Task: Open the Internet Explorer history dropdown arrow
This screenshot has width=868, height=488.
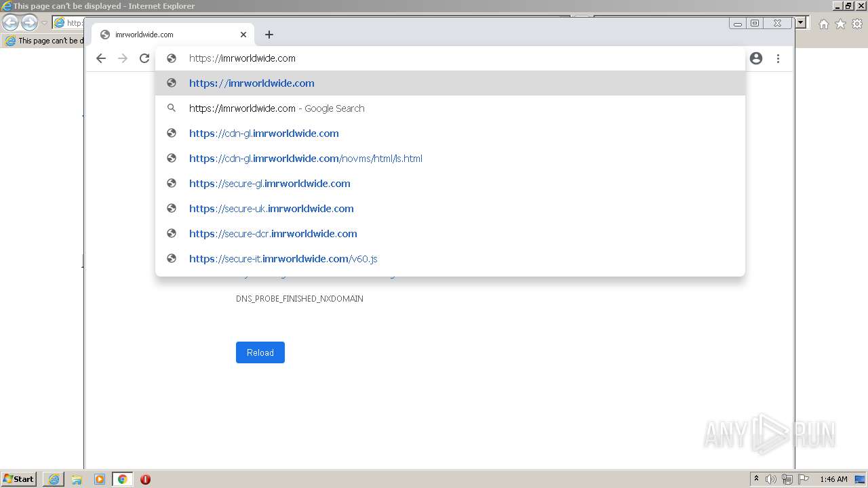Action: [44, 23]
